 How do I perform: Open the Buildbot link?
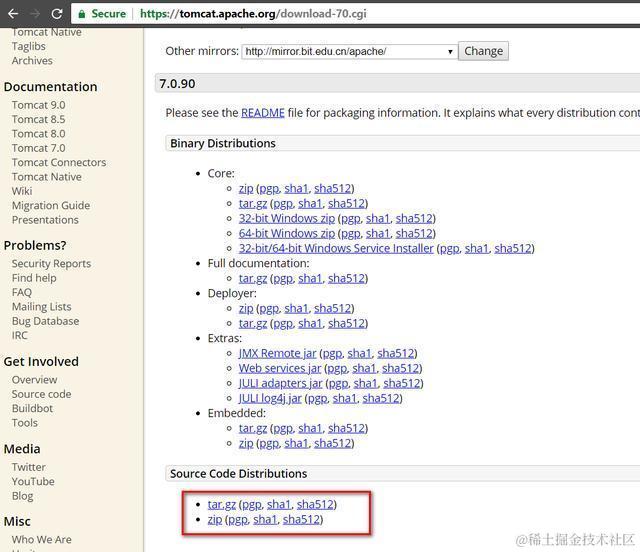[32, 408]
